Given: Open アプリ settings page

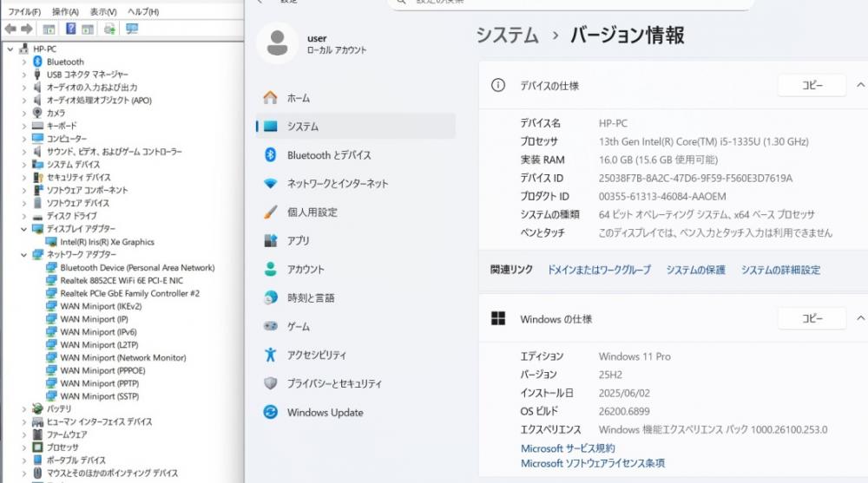Looking at the screenshot, I should [x=355, y=241].
